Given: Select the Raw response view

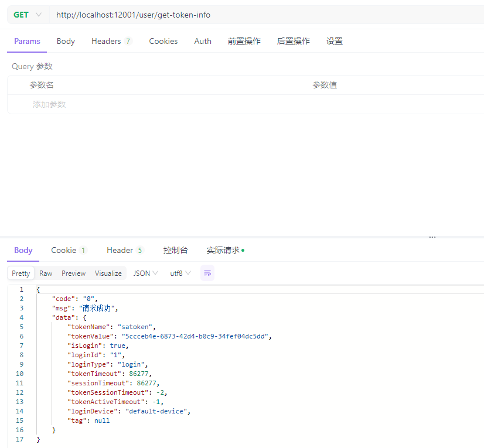Looking at the screenshot, I should (46, 273).
